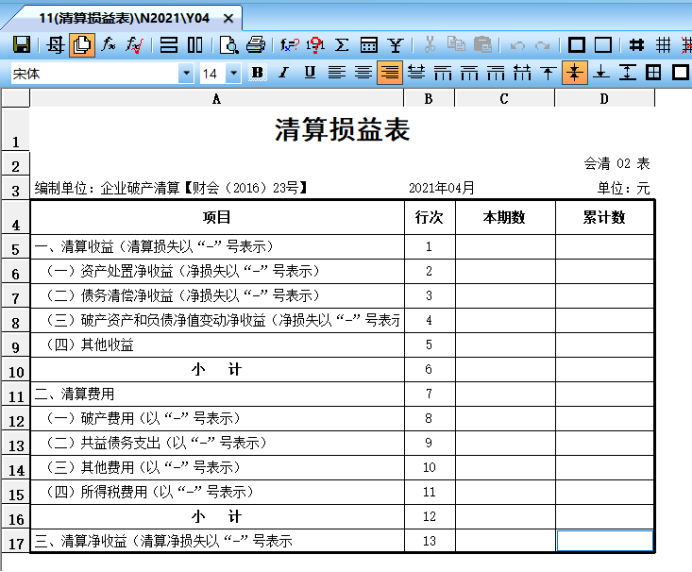Toggle right text alignment button
Screen dimensions: 692x572
[389, 73]
